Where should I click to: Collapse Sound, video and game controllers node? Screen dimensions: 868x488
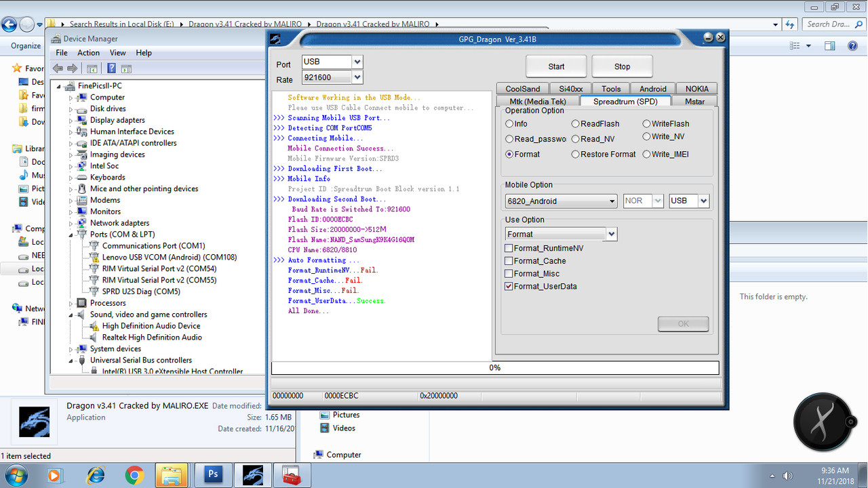coord(70,314)
